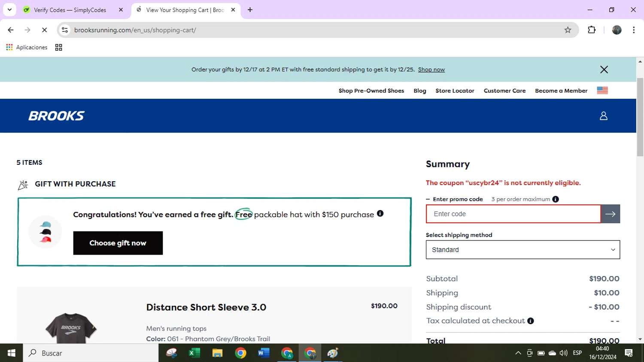Open the Store Locator link
644x362 pixels.
(x=455, y=91)
